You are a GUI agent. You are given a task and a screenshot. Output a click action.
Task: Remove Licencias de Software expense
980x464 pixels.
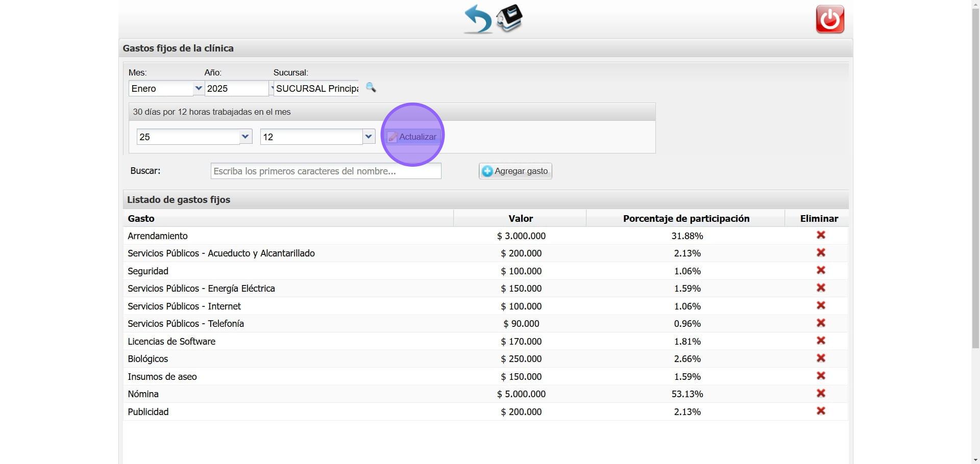pos(820,341)
